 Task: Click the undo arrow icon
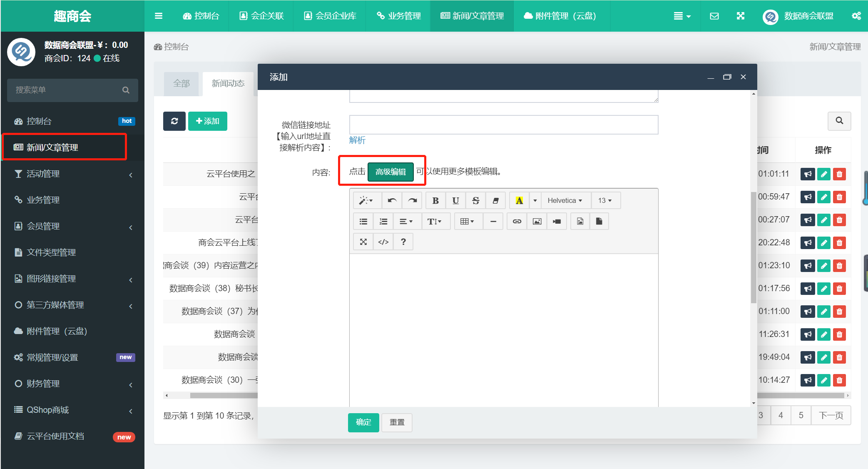[x=392, y=201]
